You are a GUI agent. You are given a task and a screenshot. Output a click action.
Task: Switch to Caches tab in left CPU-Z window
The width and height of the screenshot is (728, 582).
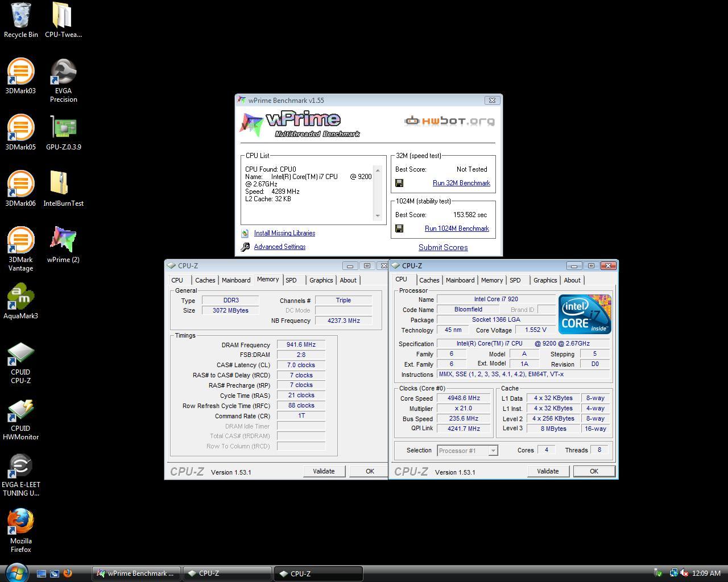(x=205, y=280)
